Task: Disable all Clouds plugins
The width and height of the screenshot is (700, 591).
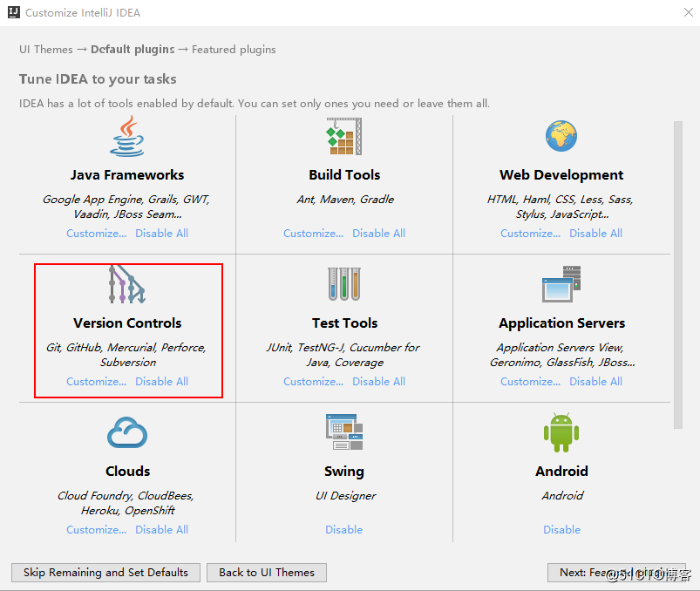Action: coord(161,530)
